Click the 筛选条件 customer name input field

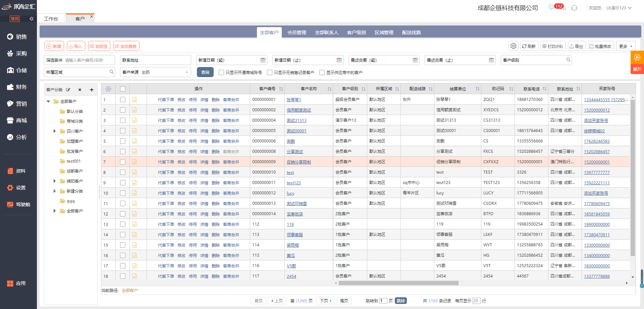(79, 60)
